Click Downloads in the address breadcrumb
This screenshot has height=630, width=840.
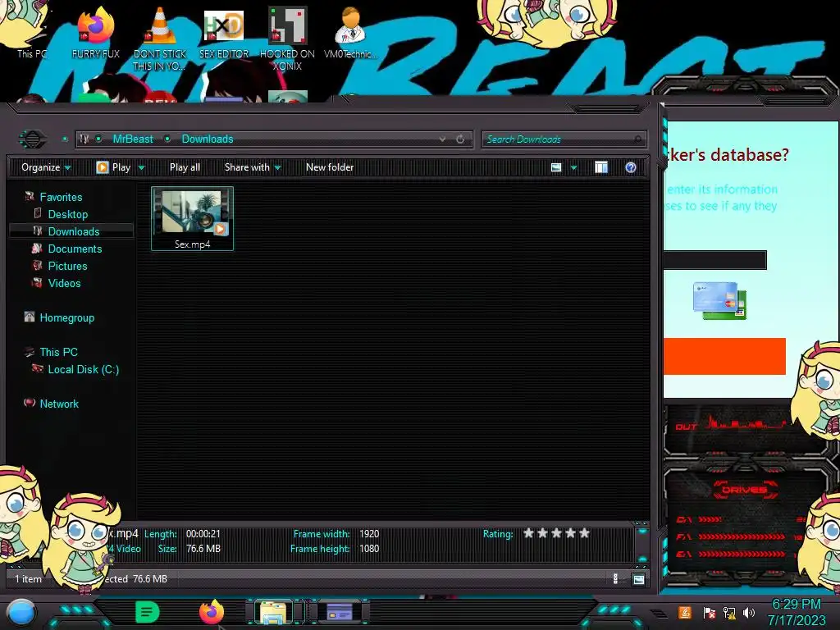coord(208,139)
